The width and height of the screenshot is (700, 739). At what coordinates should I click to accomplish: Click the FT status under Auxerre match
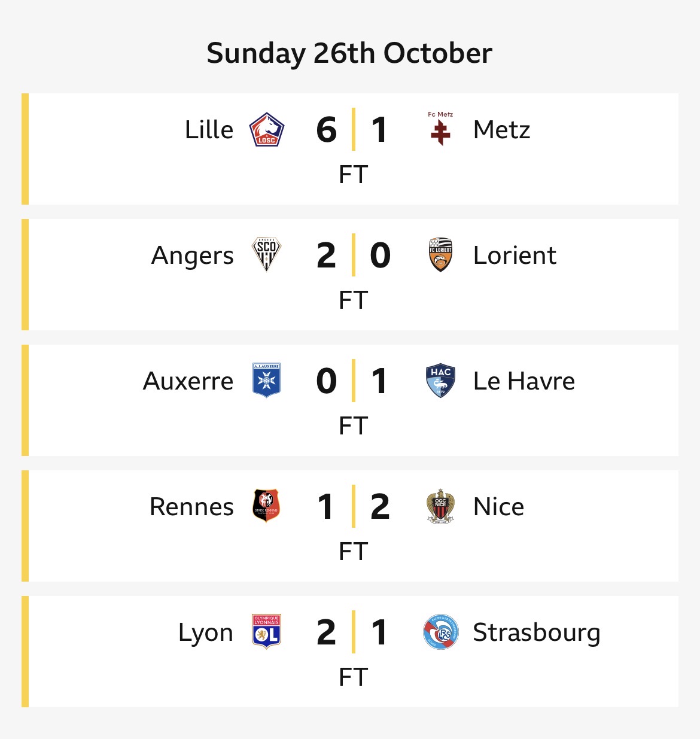(353, 426)
